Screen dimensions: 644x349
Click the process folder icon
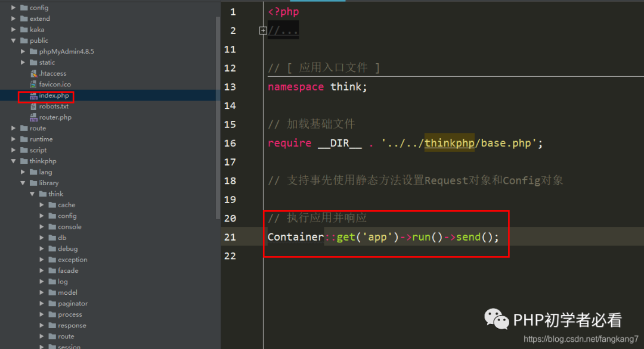tap(52, 314)
